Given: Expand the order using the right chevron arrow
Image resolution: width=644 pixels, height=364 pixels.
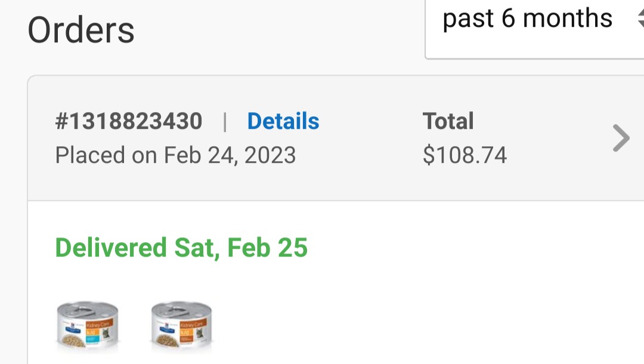Looking at the screenshot, I should point(621,138).
